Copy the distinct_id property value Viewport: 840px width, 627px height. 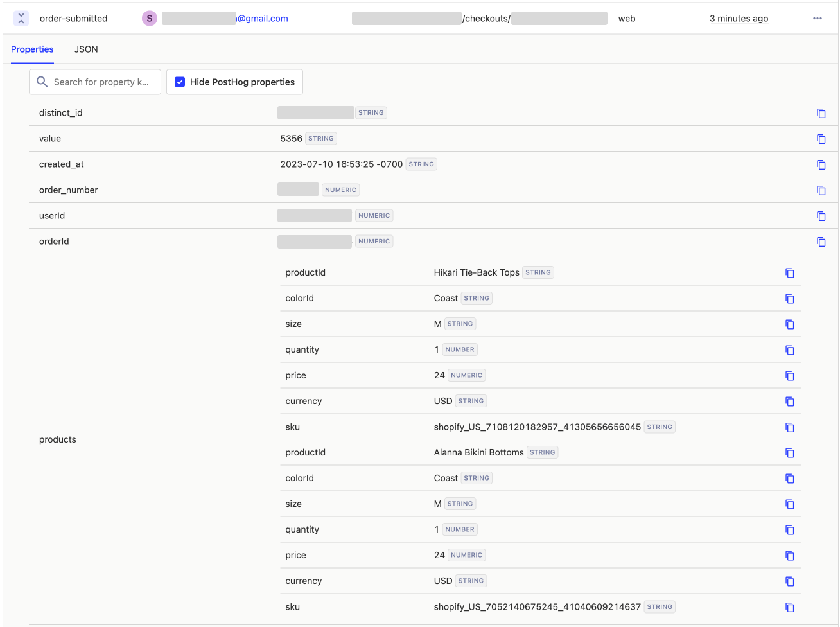[x=821, y=113]
